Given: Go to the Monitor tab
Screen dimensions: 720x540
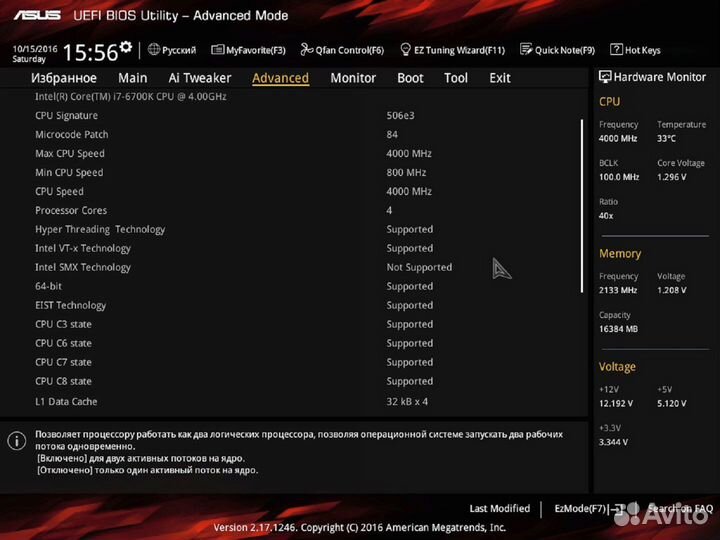Looking at the screenshot, I should click(x=353, y=78).
